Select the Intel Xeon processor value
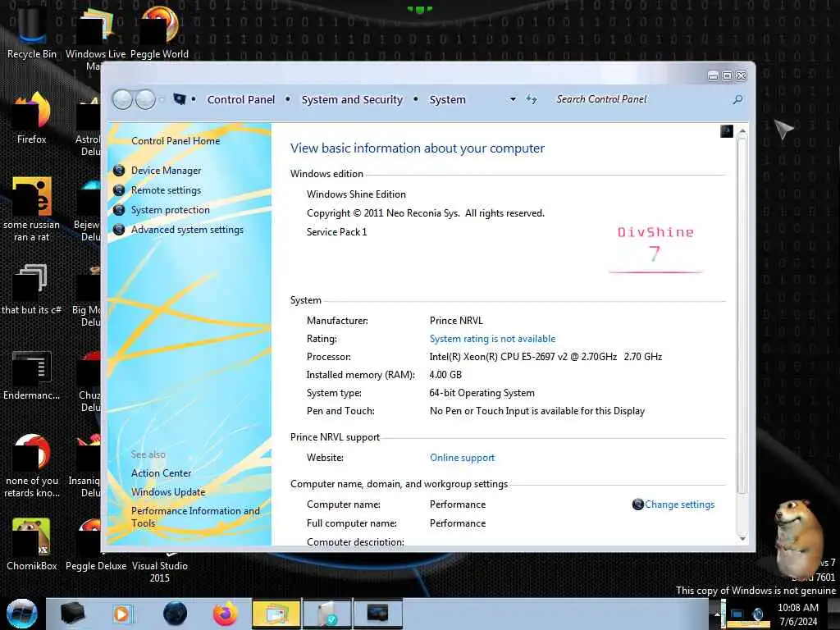840x630 pixels. click(546, 357)
